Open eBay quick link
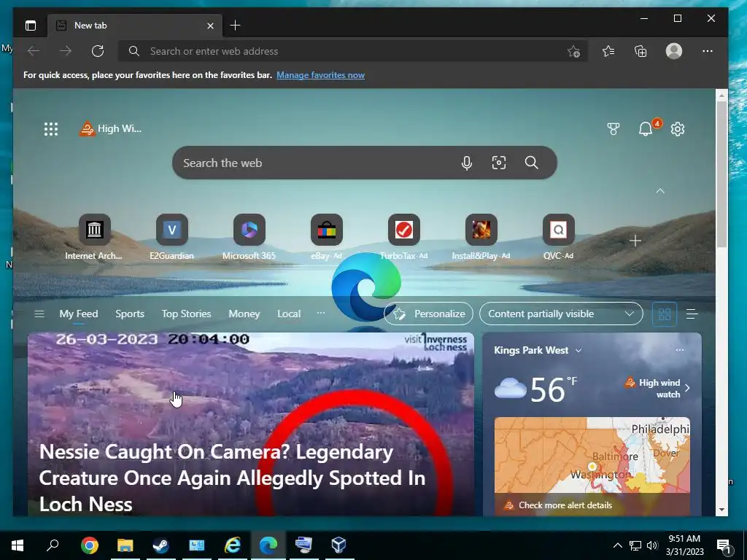The height and width of the screenshot is (560, 747). (326, 237)
